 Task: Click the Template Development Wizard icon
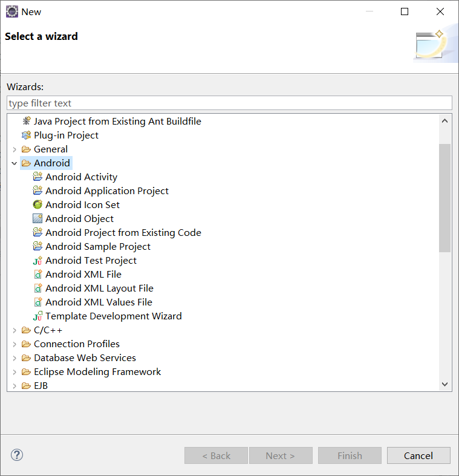coord(37,316)
